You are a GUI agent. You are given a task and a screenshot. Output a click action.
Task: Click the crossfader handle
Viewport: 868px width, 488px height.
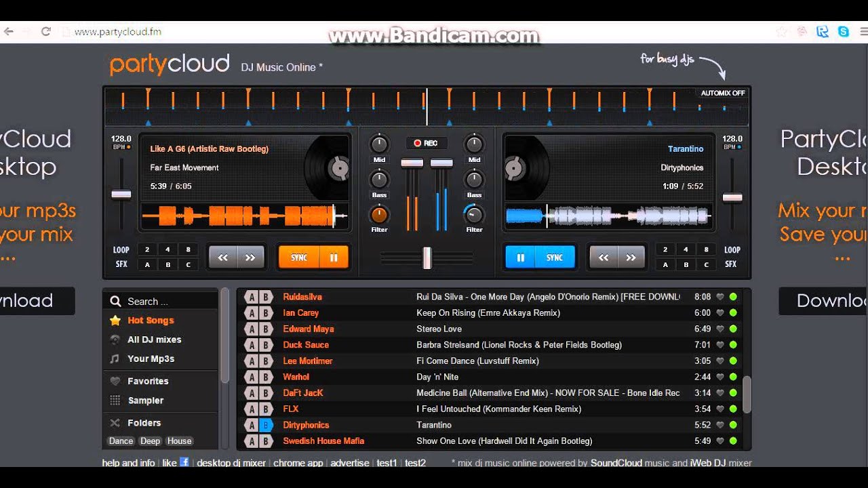(x=427, y=258)
